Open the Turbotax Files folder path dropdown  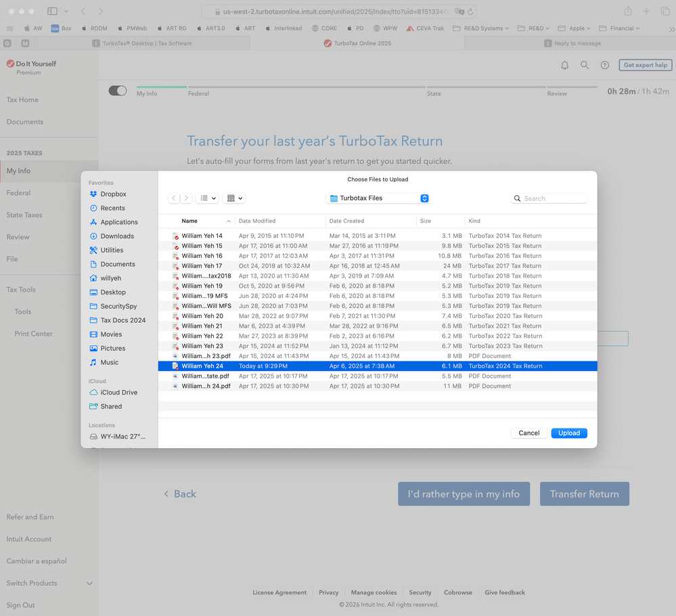click(377, 198)
